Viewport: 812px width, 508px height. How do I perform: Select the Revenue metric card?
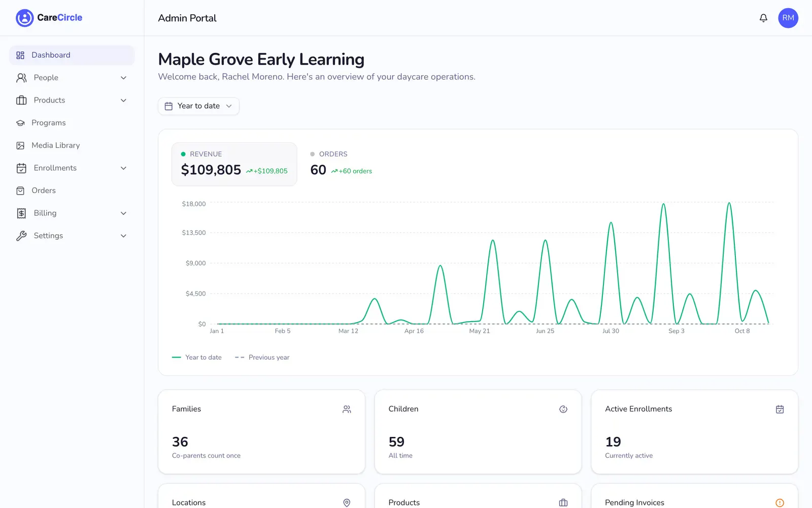234,164
